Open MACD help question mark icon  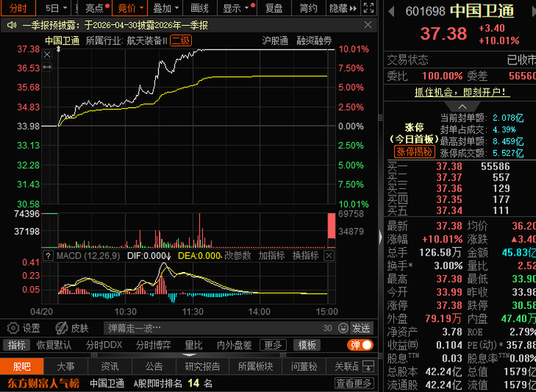[x=49, y=256]
